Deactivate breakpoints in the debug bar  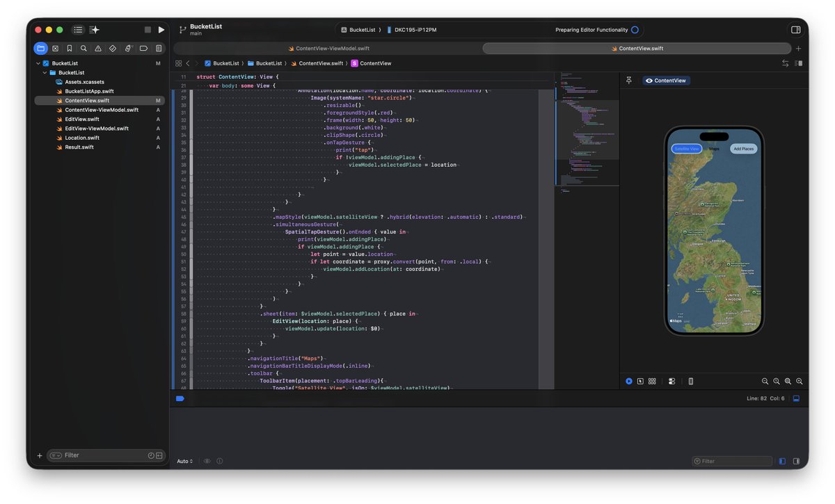[x=180, y=398]
